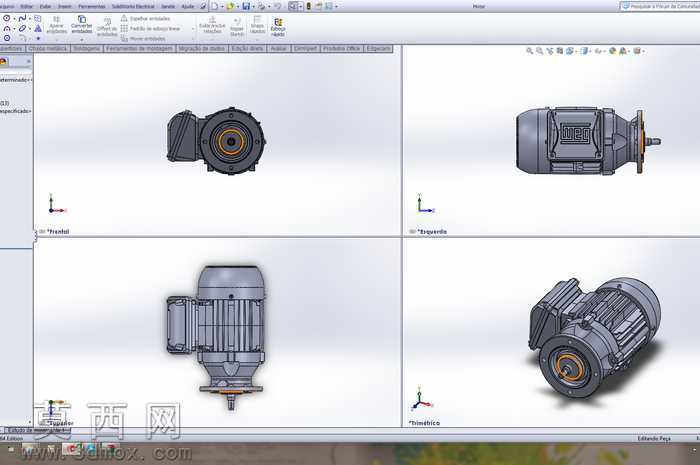Switch to the Edição direta tab
Viewport: 700px width, 465px height.
(x=247, y=48)
